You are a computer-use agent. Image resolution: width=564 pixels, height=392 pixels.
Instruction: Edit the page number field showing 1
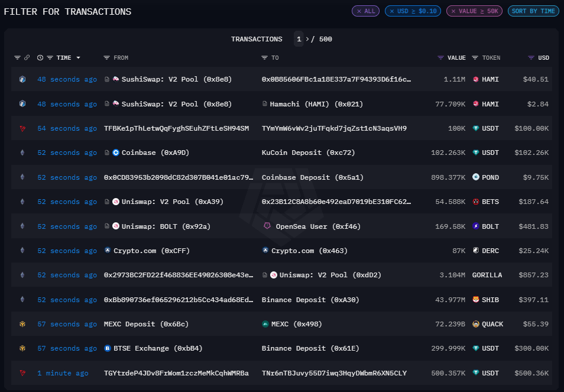pos(299,39)
